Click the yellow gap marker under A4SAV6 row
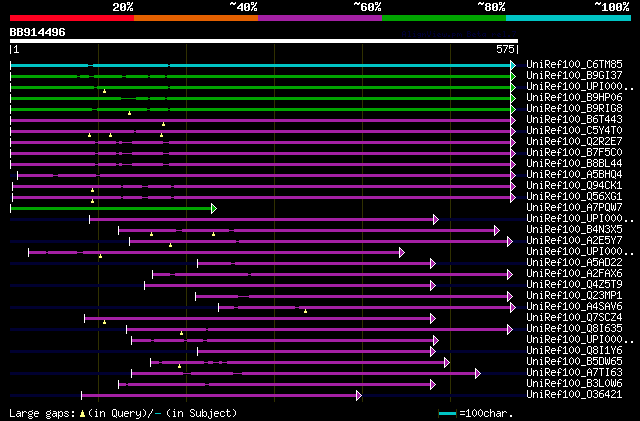Viewport: 640px width, 421px height. pos(305,312)
